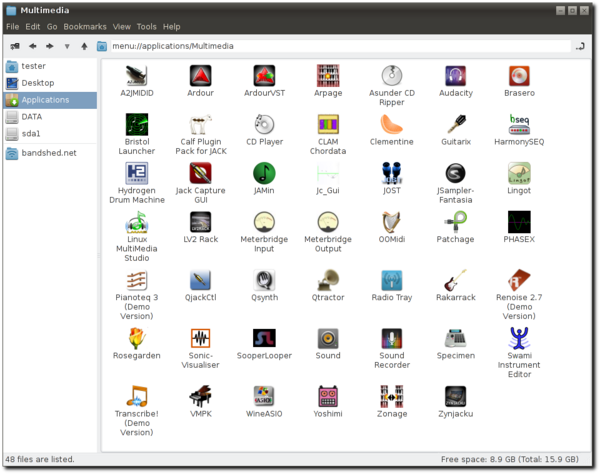The height and width of the screenshot is (474, 600).
Task: Open the Go menu
Action: [52, 27]
